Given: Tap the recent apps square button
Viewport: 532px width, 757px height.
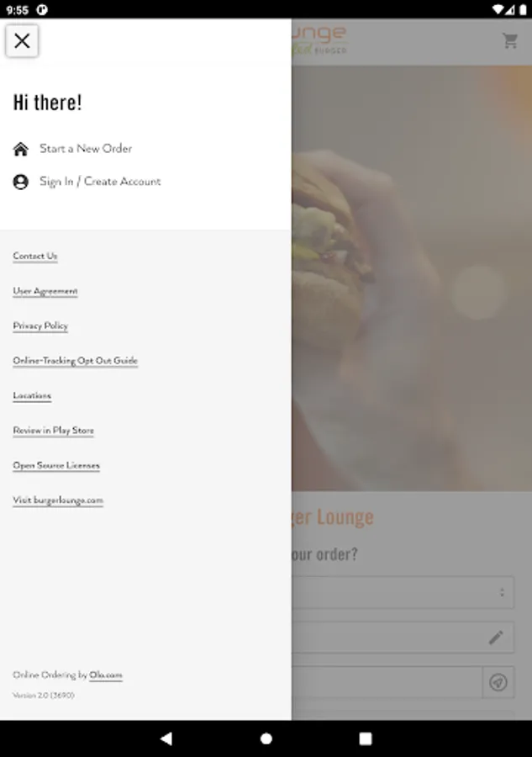Looking at the screenshot, I should point(366,738).
